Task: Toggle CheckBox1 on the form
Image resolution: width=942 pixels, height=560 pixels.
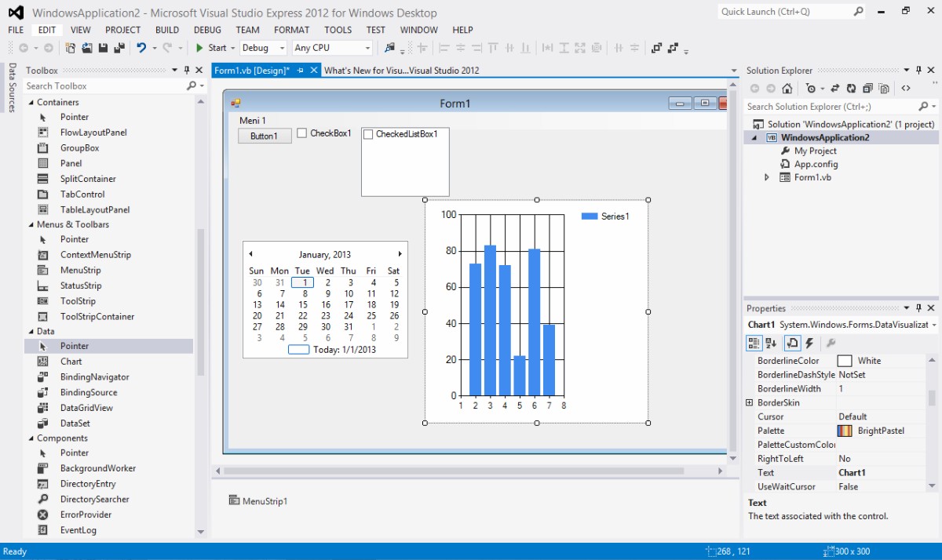Action: click(302, 133)
